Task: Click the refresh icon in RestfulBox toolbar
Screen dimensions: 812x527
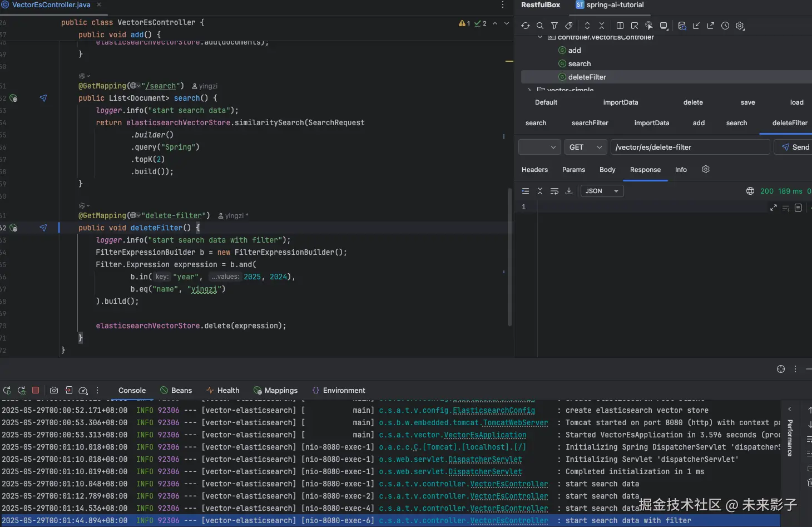Action: pyautogui.click(x=525, y=26)
